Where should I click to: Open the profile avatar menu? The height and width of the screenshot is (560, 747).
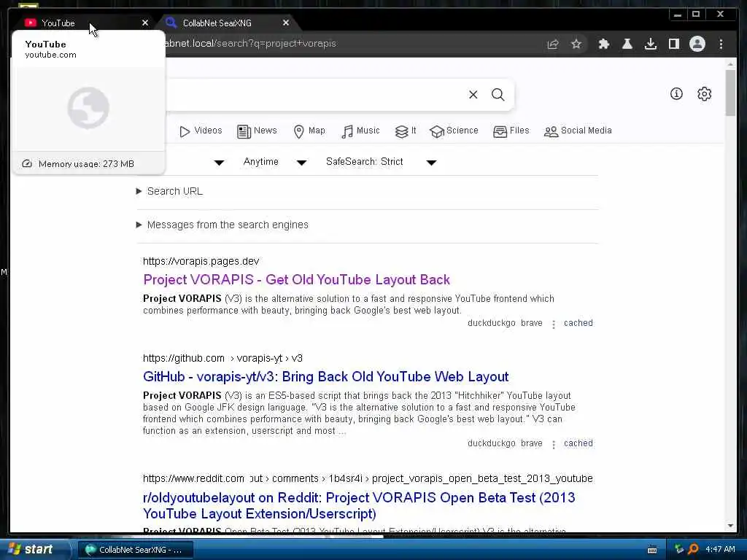click(x=697, y=44)
